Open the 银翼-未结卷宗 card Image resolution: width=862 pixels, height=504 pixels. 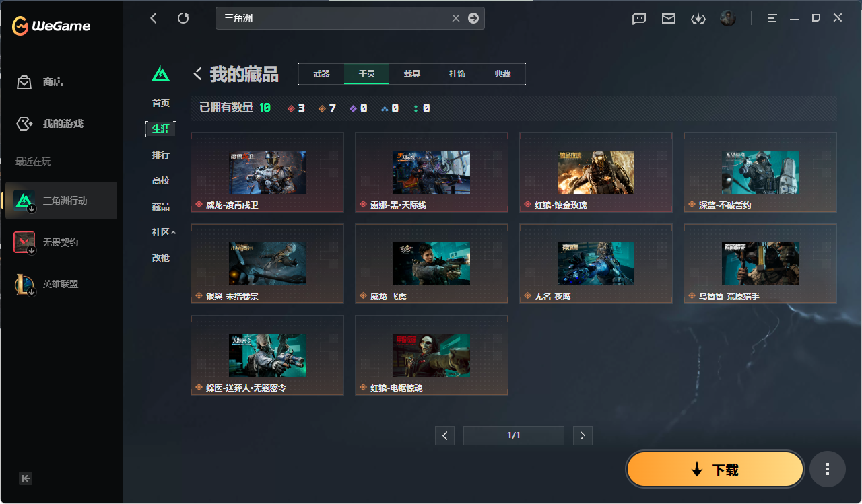267,263
